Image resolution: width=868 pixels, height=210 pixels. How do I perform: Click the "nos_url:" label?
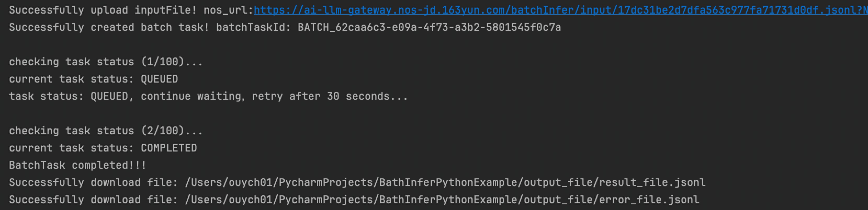click(x=228, y=10)
